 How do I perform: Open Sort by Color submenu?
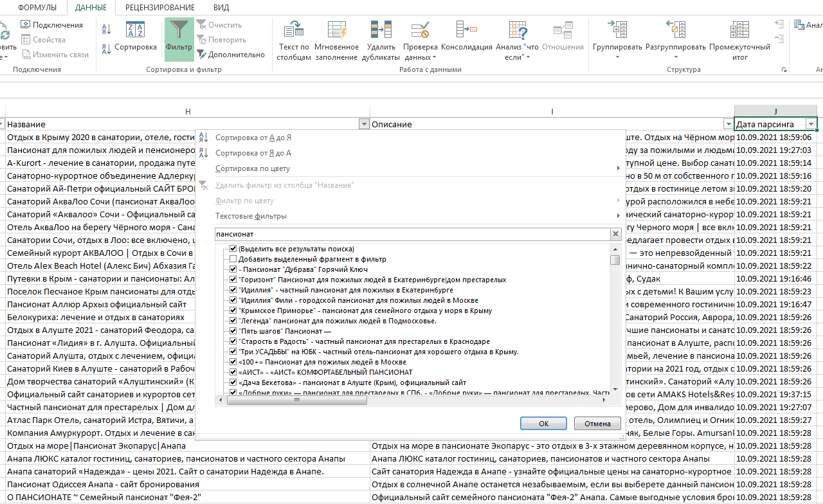[253, 168]
